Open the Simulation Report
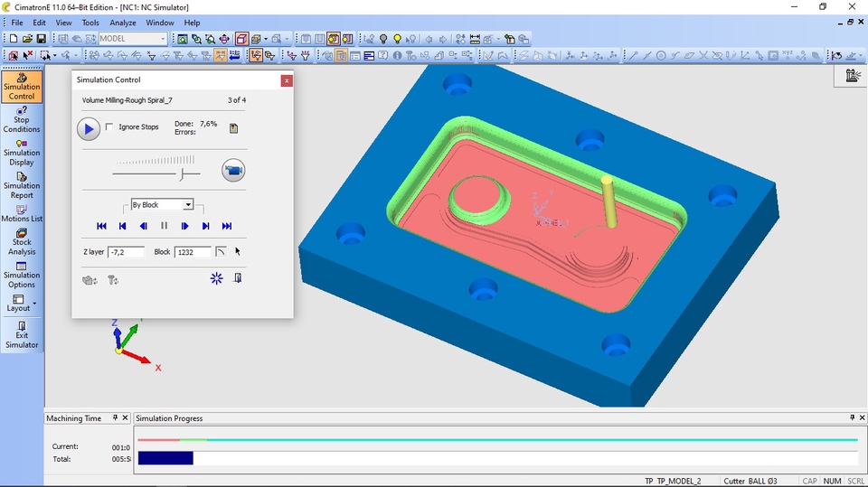This screenshot has width=868, height=487. pos(22,185)
